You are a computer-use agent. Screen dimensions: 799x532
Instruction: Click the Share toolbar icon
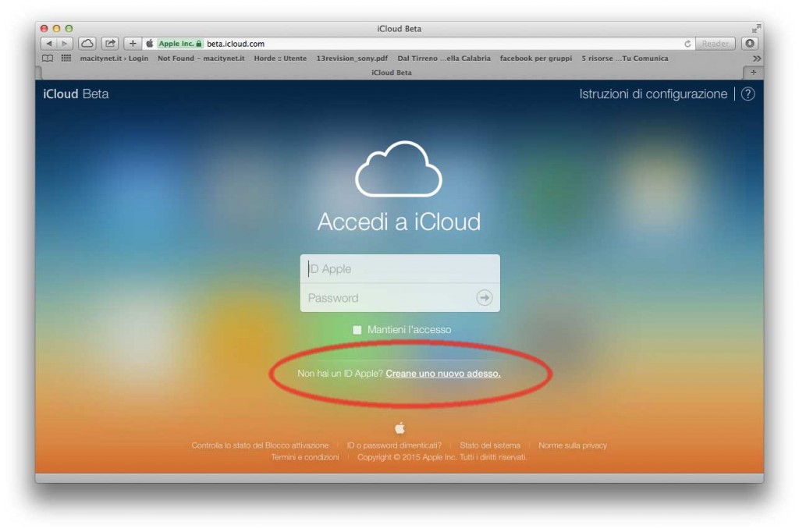tap(110, 44)
